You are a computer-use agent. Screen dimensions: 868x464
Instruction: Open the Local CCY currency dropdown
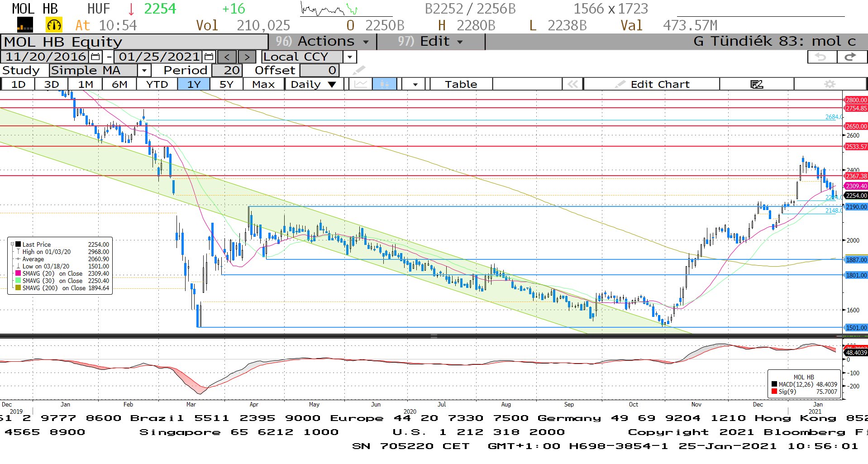(349, 57)
